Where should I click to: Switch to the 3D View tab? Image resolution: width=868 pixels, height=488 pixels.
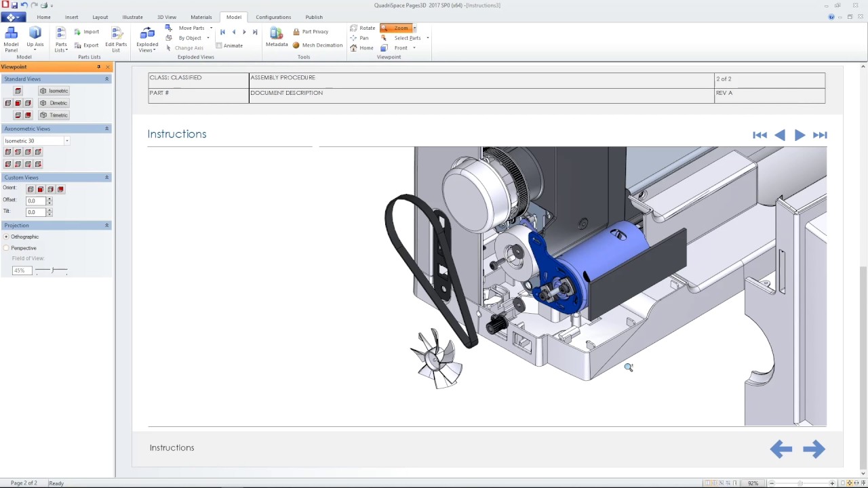tap(166, 17)
